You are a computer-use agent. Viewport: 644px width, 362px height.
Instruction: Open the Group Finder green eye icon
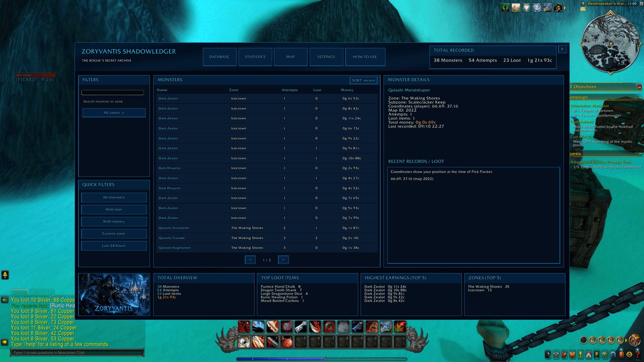click(x=605, y=354)
